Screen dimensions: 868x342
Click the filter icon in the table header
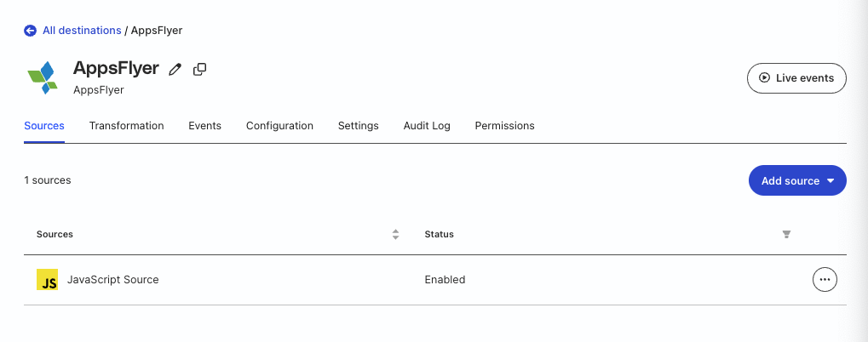pos(786,234)
